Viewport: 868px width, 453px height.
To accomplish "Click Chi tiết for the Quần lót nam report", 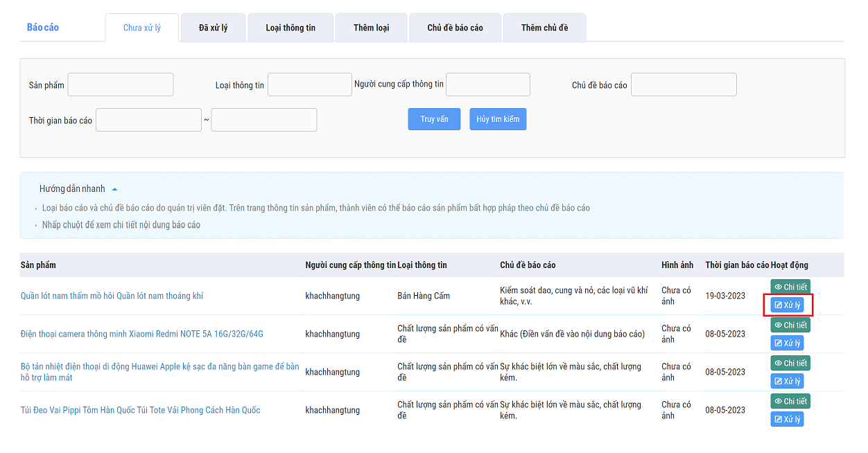I will [x=790, y=287].
